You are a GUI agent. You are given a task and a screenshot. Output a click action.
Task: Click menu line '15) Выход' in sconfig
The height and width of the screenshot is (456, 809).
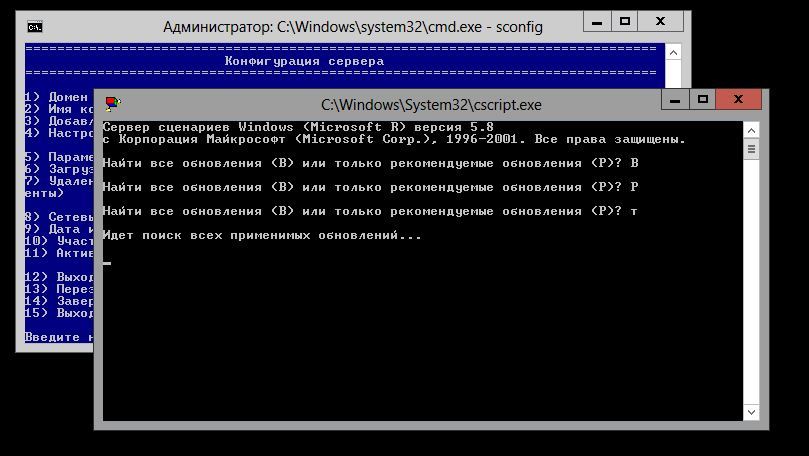pyautogui.click(x=59, y=313)
